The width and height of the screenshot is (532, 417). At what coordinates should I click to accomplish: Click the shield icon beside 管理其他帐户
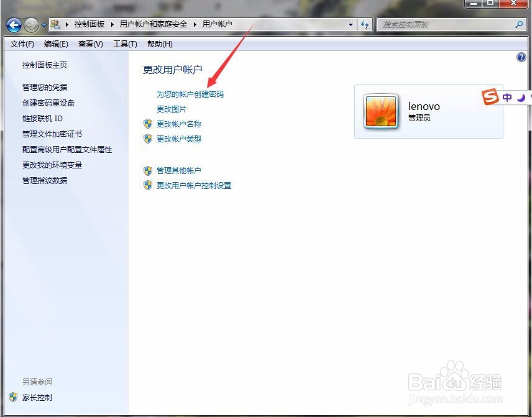tap(148, 171)
